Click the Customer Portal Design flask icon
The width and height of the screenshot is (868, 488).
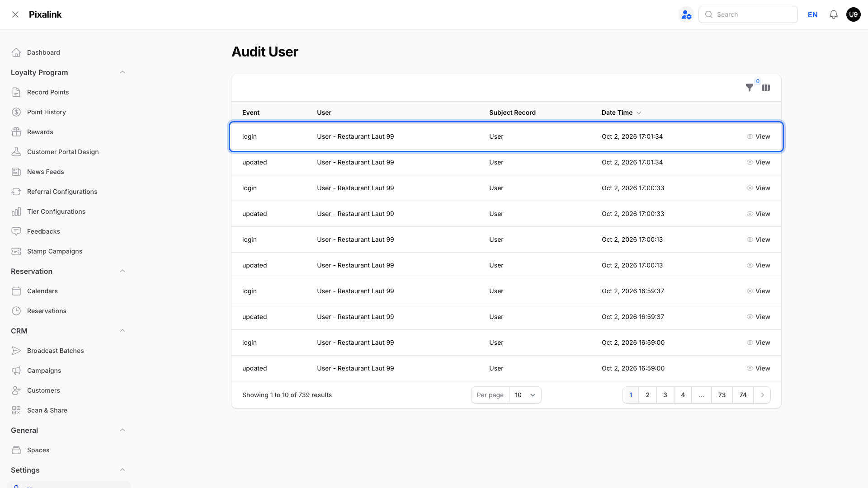coord(16,152)
